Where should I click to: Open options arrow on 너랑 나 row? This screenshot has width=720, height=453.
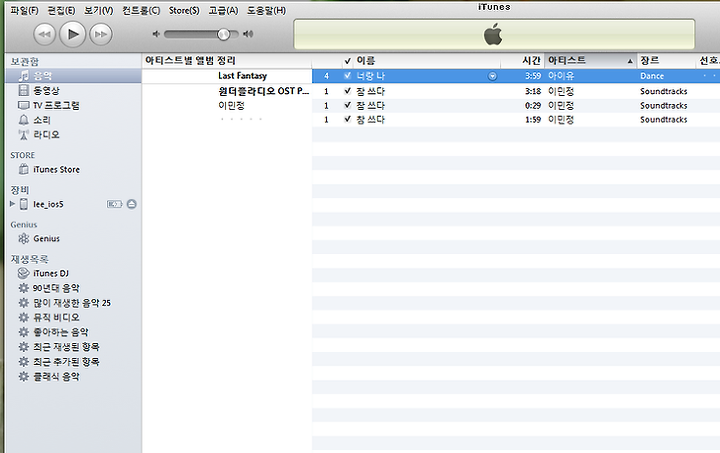(492, 76)
